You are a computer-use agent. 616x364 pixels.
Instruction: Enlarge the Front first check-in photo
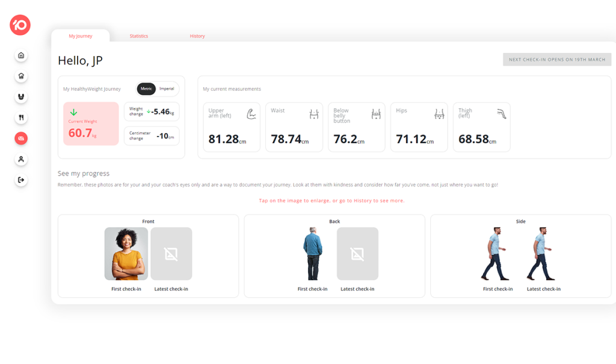pyautogui.click(x=126, y=253)
